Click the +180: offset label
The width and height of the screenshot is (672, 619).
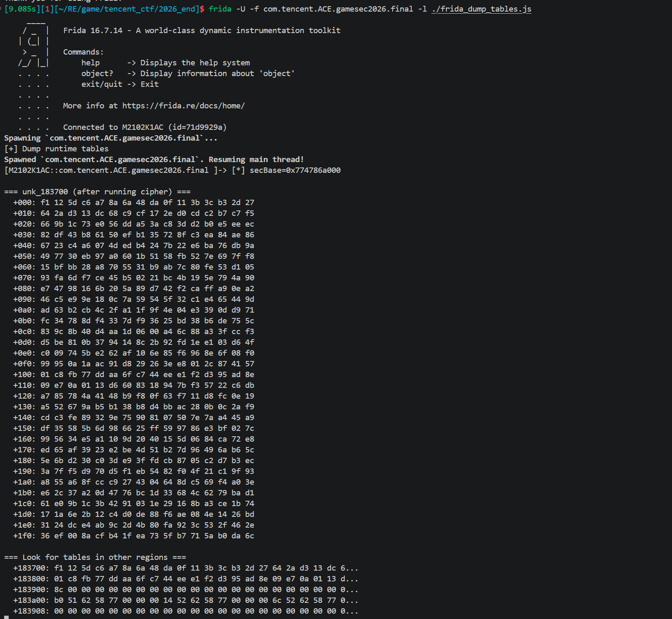click(x=24, y=461)
